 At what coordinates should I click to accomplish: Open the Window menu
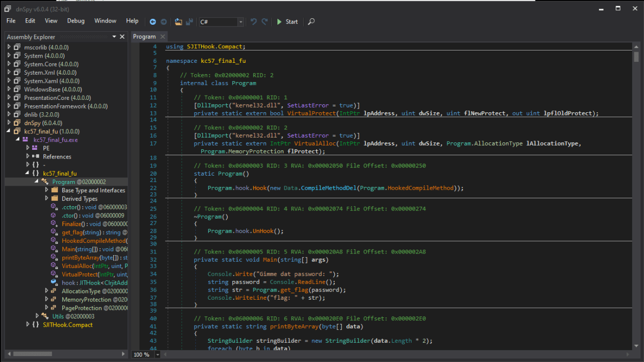[x=105, y=21]
